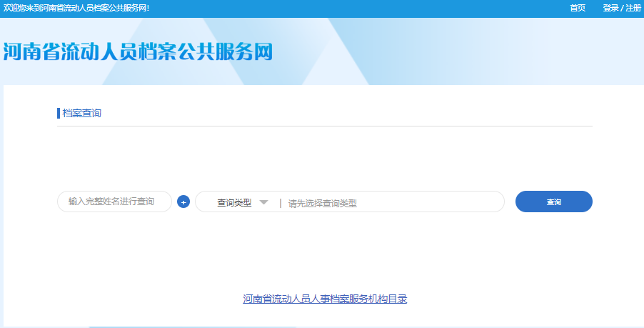Click the orange separator in query type box
Image resolution: width=644 pixels, height=328 pixels.
(x=281, y=202)
